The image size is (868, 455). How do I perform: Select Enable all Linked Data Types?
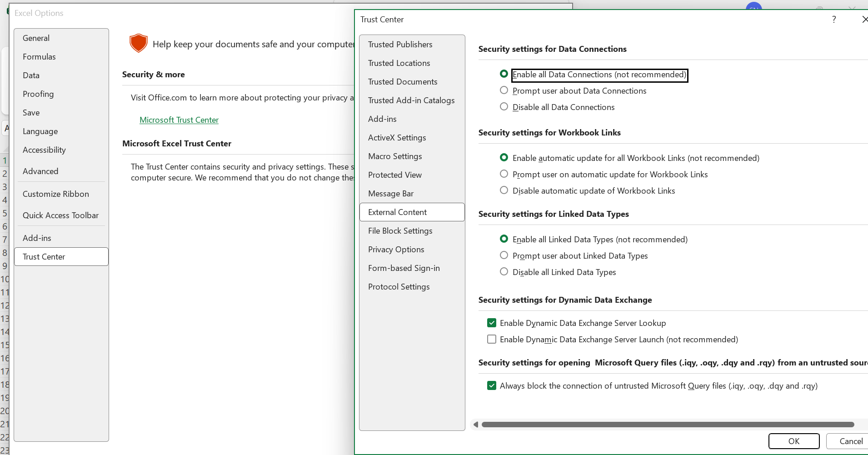tap(504, 239)
